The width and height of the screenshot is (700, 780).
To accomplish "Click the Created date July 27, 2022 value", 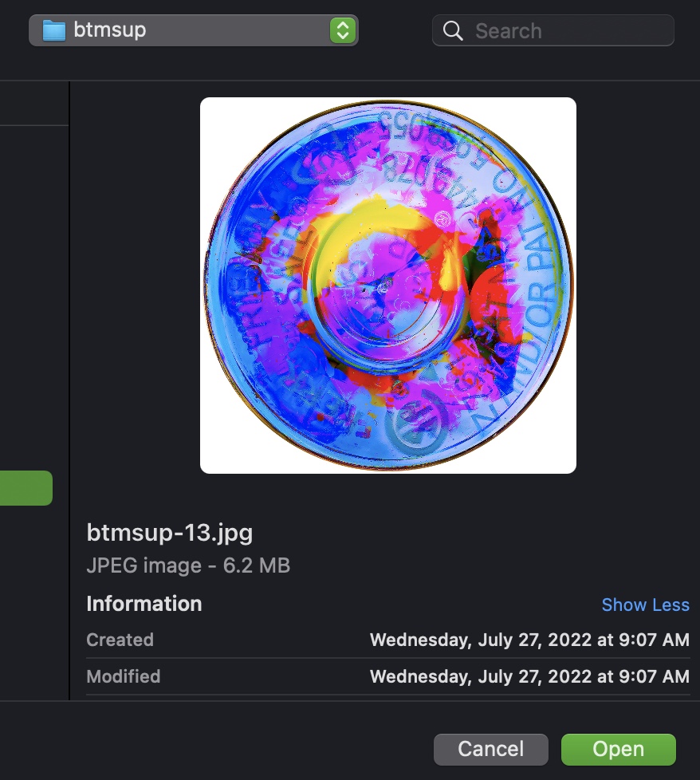I will (x=529, y=640).
